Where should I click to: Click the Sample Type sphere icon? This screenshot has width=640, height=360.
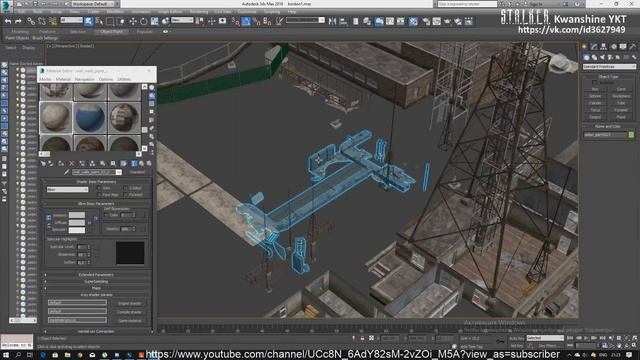coord(152,87)
